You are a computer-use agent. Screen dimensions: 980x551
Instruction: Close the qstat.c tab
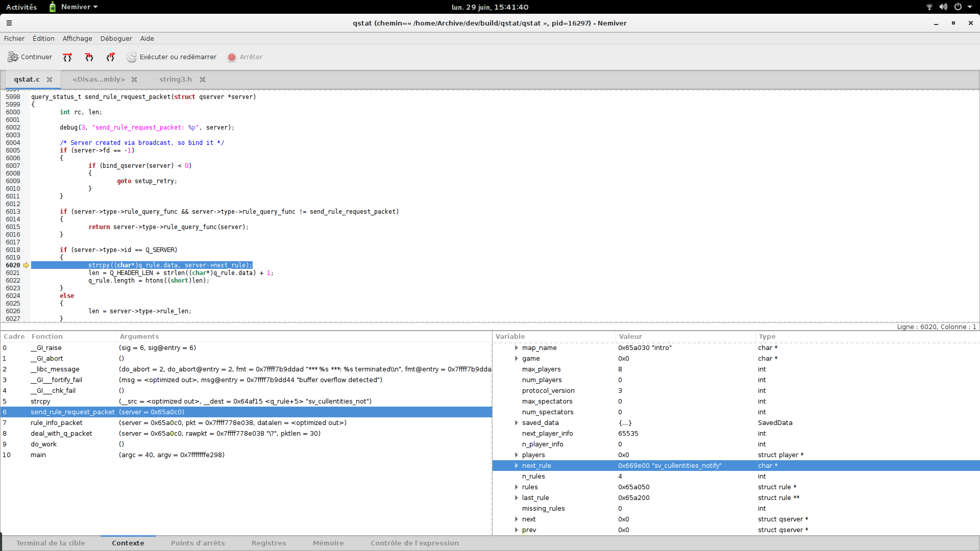click(x=50, y=80)
